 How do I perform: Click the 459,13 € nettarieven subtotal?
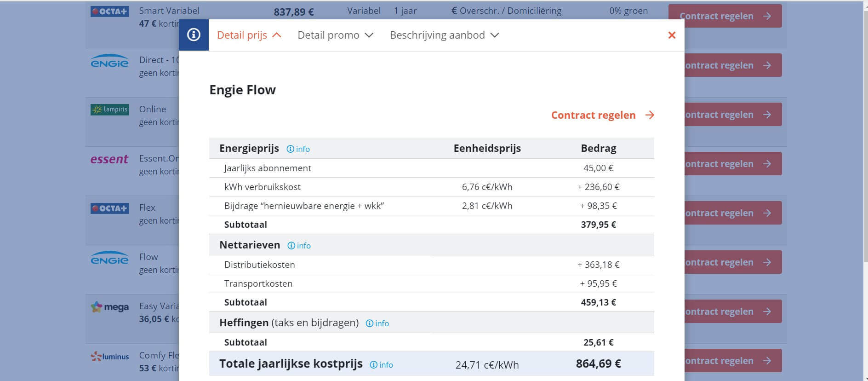[598, 302]
